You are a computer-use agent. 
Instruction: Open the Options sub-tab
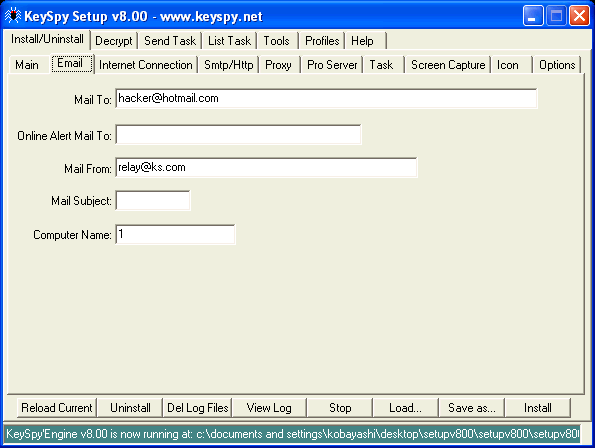(557, 65)
